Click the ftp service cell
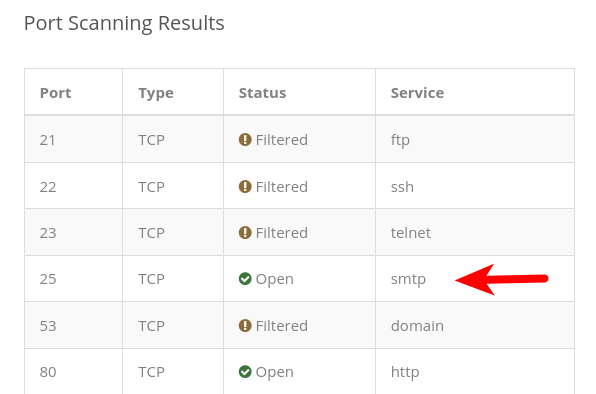The image size is (596, 394). pyautogui.click(x=475, y=139)
